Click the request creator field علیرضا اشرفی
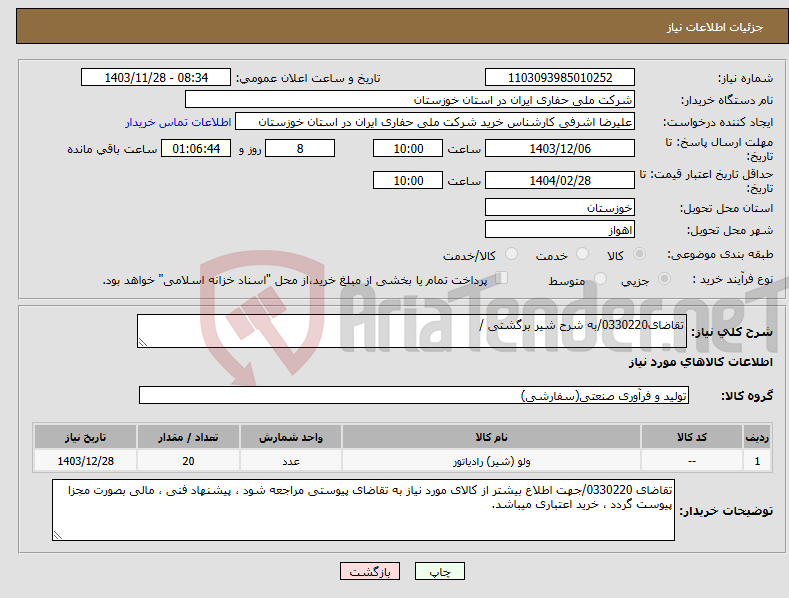 (x=435, y=122)
